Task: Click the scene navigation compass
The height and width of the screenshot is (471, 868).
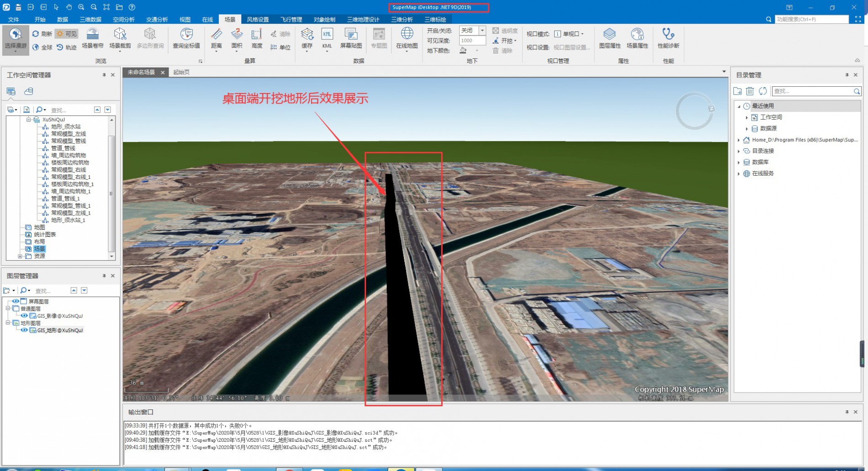Action: 694,111
